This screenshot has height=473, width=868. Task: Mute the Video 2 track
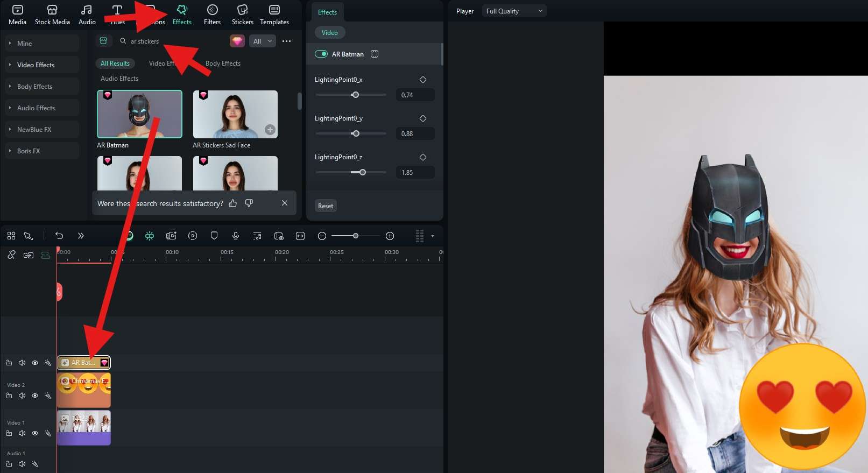pos(22,396)
